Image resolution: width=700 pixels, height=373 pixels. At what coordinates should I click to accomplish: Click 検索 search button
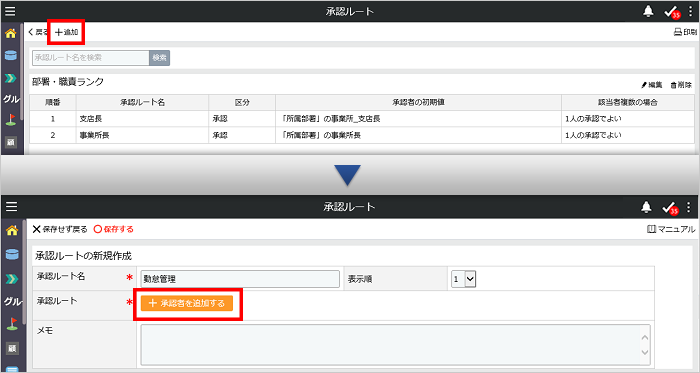click(x=159, y=58)
